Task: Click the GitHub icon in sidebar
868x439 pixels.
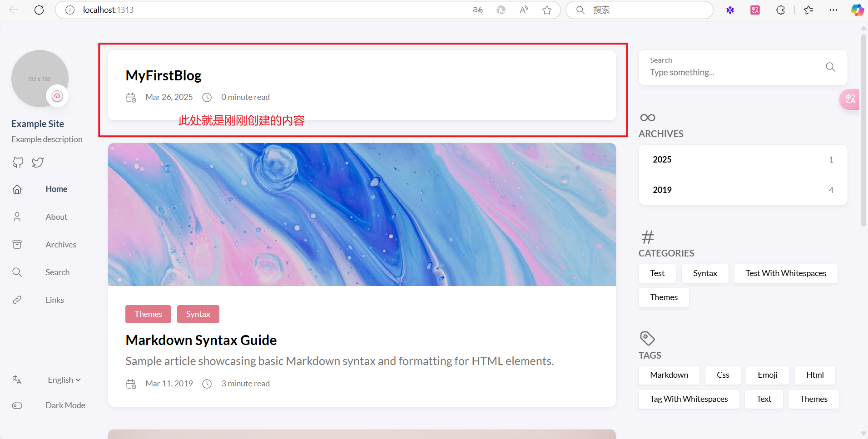Action: coord(18,163)
